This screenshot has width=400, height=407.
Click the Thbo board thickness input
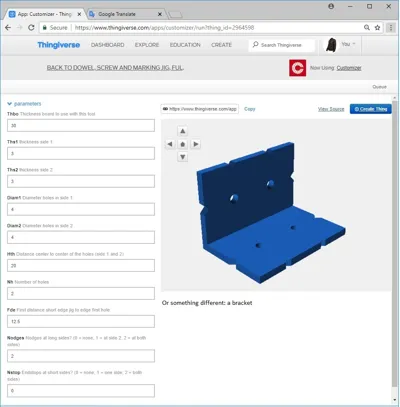pyautogui.click(x=81, y=126)
